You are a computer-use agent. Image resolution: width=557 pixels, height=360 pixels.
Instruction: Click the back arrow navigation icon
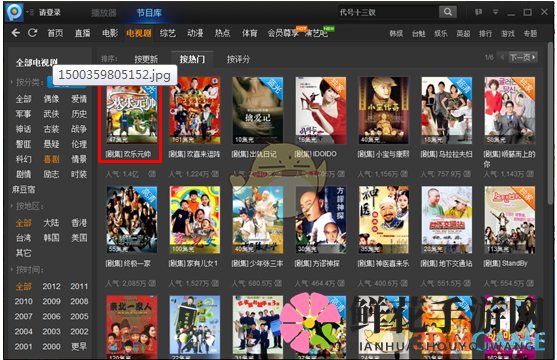[x=15, y=33]
